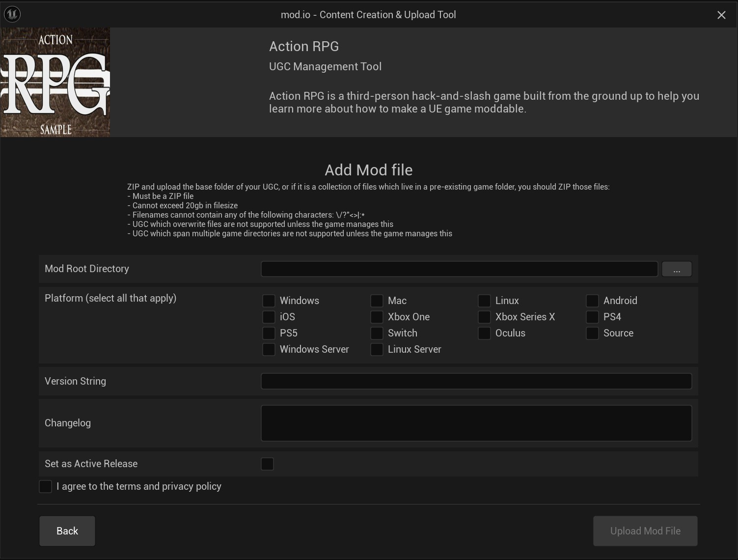738x560 pixels.
Task: Click the Unreal Engine logo icon
Action: click(x=12, y=14)
